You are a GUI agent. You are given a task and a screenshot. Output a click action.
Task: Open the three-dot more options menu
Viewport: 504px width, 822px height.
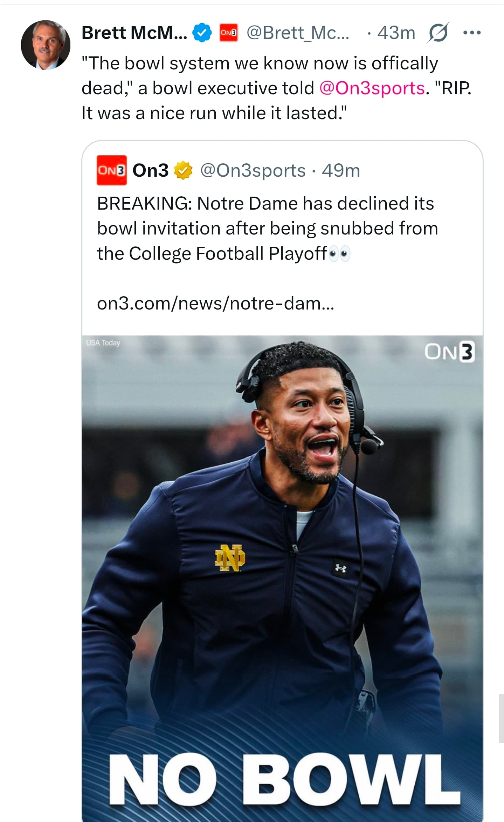click(x=471, y=33)
